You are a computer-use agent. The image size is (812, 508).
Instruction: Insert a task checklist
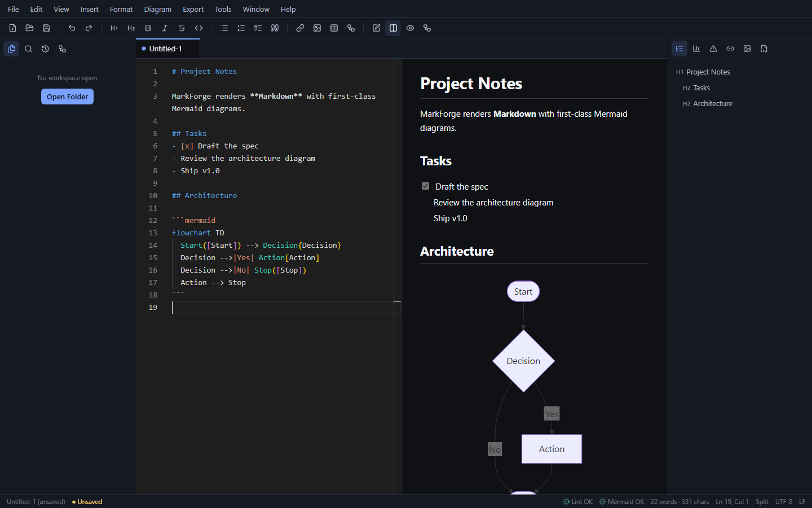tap(258, 28)
